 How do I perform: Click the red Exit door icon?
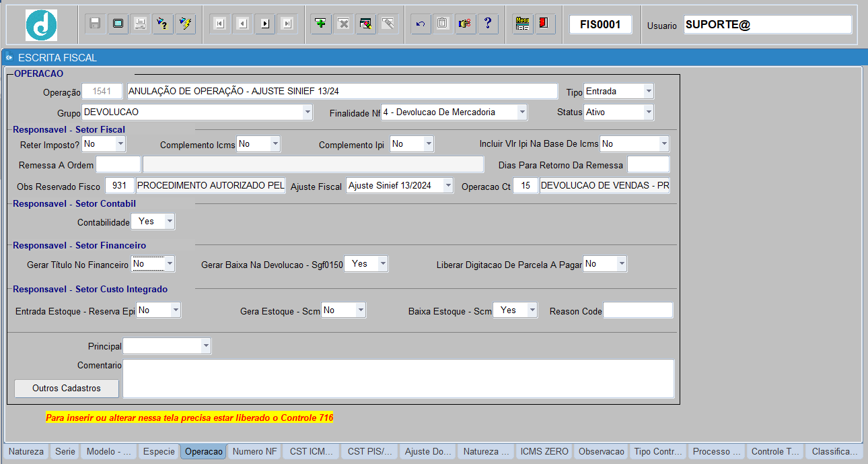[544, 24]
